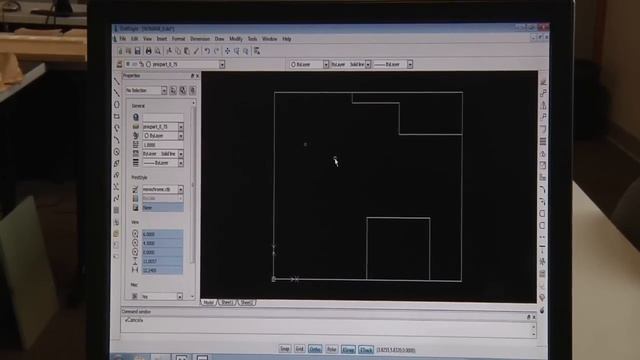Click the Redo arrow icon
Image resolution: width=640 pixels, height=360 pixels.
click(216, 51)
